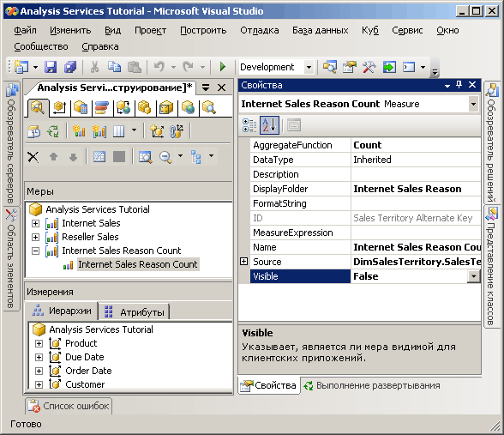Click the Cut scissors icon

(x=94, y=67)
